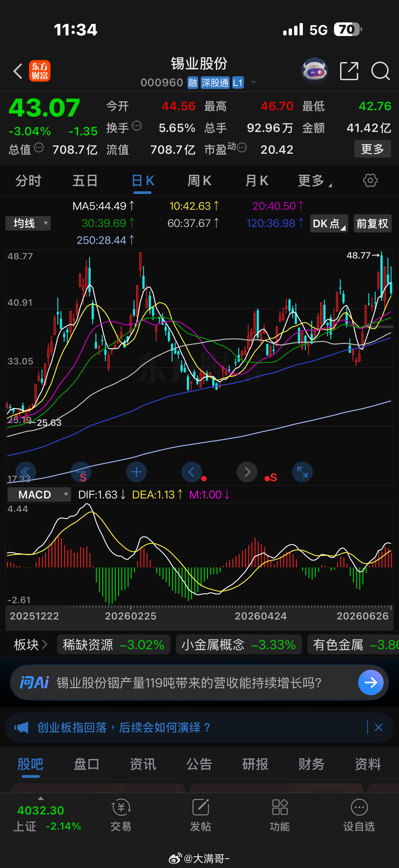Open 市盈 info bubble icon

pyautogui.click(x=242, y=147)
